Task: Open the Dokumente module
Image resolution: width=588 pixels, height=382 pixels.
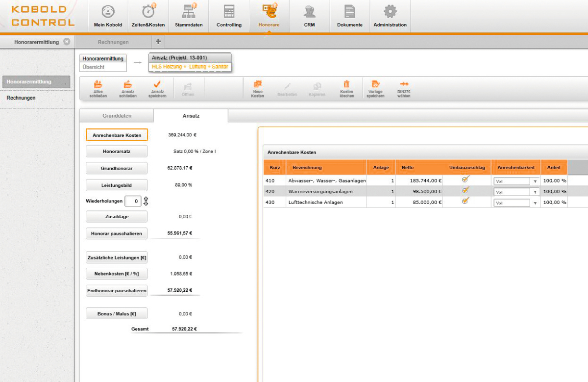Action: coord(349,16)
